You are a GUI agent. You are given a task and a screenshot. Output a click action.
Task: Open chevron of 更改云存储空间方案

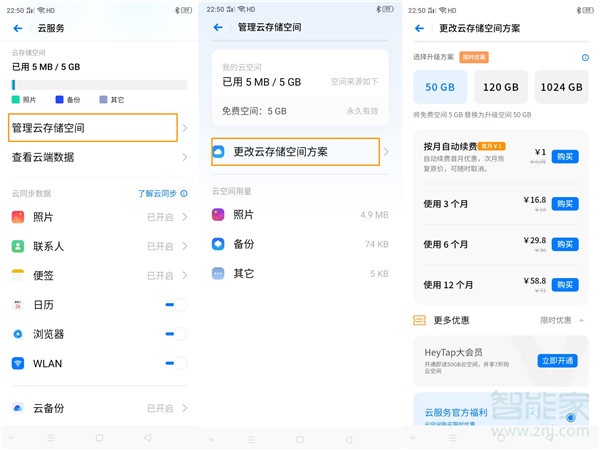coord(386,152)
